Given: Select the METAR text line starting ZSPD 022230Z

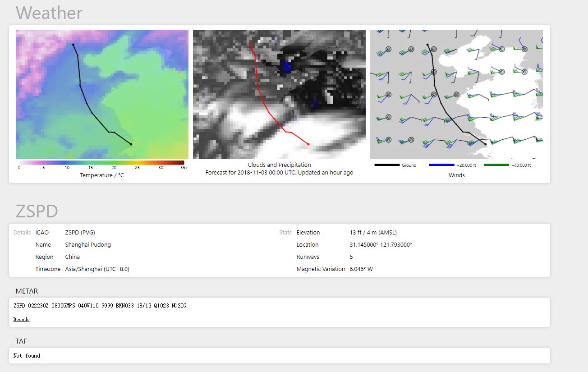Looking at the screenshot, I should (x=100, y=306).
